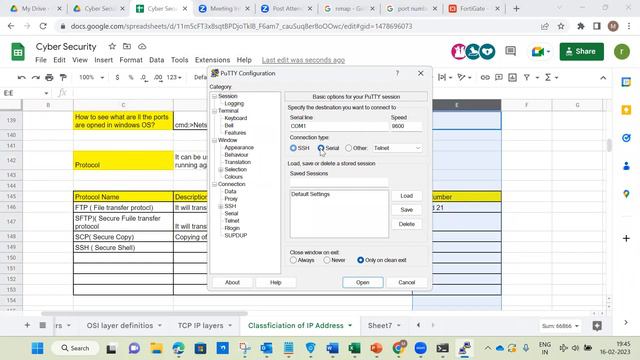Open the Sheet7 tab dropdown arrow

pos(399,325)
